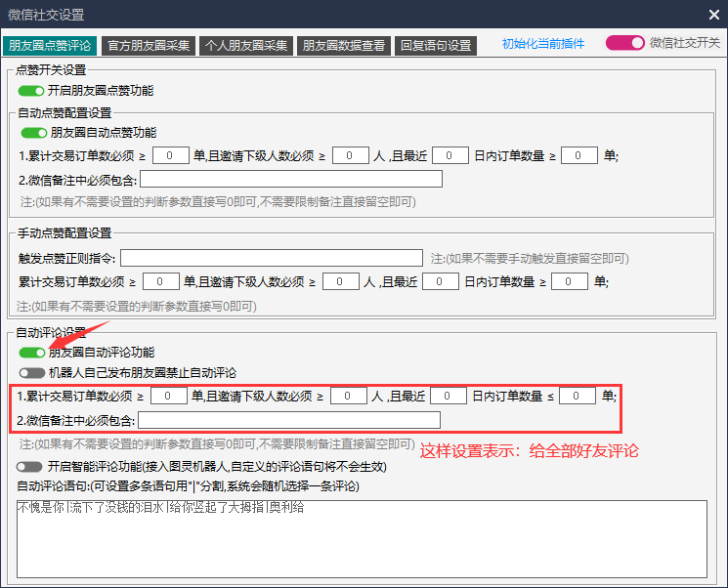Image resolution: width=728 pixels, height=588 pixels.
Task: Enable 机器人自己发布朋友圈禁止自动评论 toggle
Action: coord(31,373)
